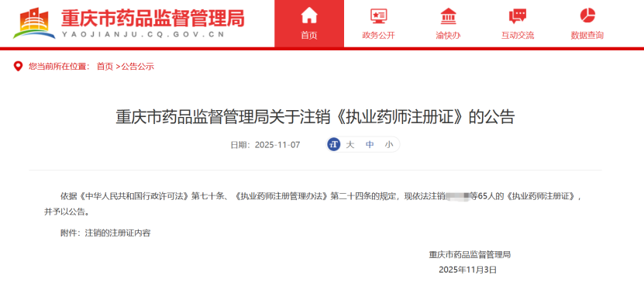Click the 首页 home icon
This screenshot has width=644, height=293.
309,16
